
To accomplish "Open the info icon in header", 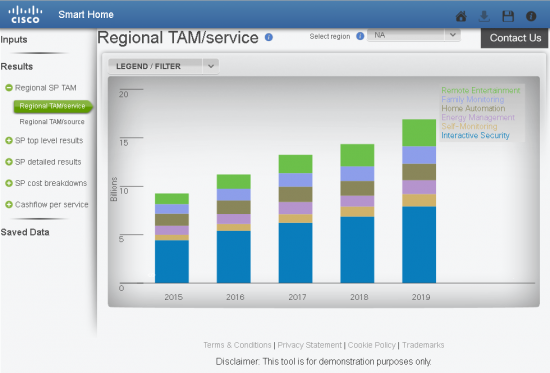I will pyautogui.click(x=531, y=16).
